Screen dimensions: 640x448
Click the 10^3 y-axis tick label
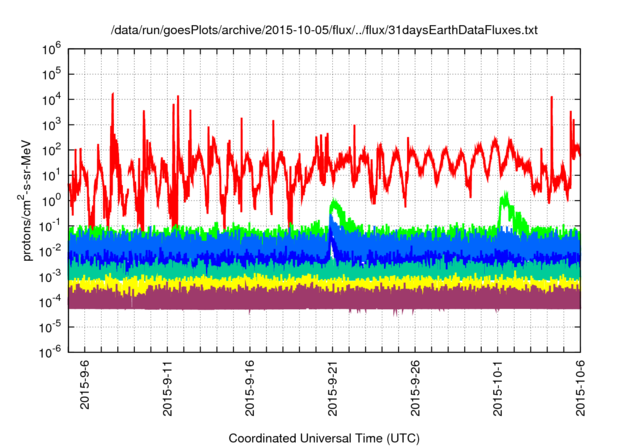pos(51,125)
